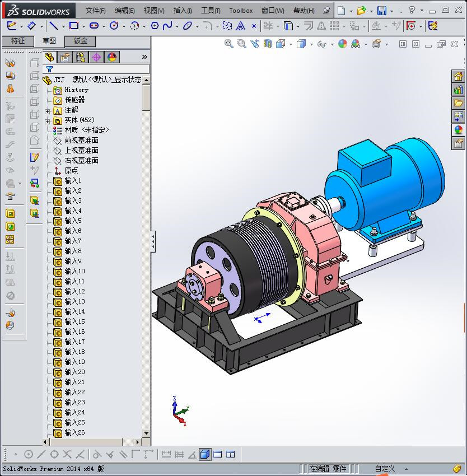Select the sketch Text tool
The width and height of the screenshot is (467, 476).
[x=241, y=26]
